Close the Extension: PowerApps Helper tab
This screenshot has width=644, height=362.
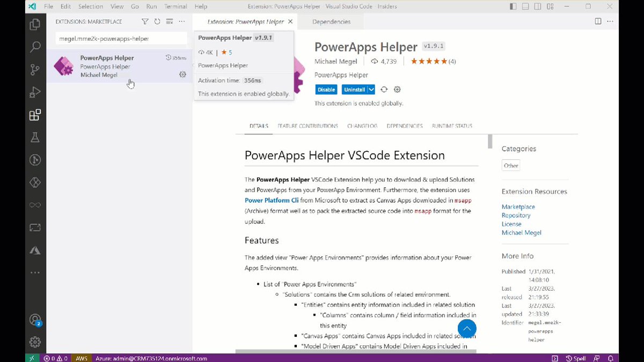tap(290, 21)
